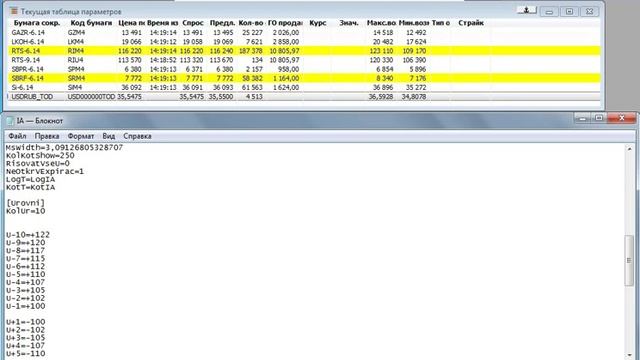Click the pin button in parameters table window
This screenshot has height=360, width=640.
pos(526,10)
